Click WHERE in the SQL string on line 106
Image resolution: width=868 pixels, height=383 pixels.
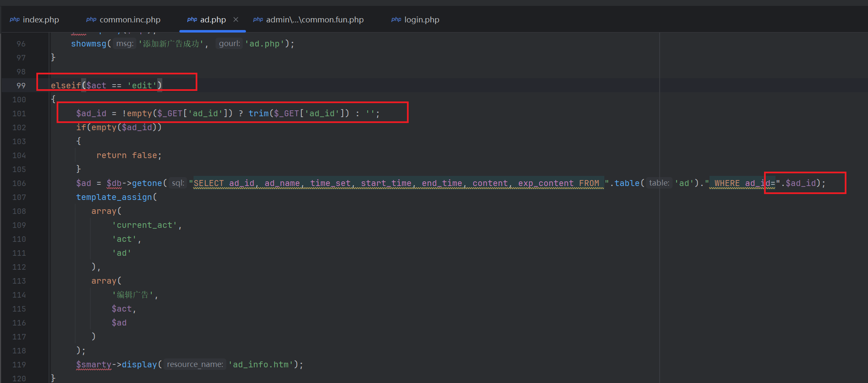727,183
